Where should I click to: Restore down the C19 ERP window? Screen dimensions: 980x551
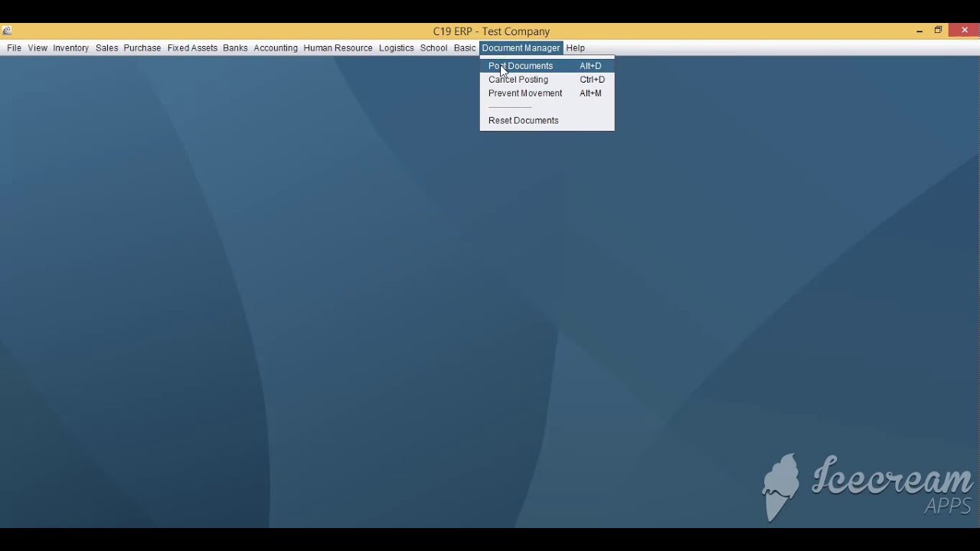(938, 31)
